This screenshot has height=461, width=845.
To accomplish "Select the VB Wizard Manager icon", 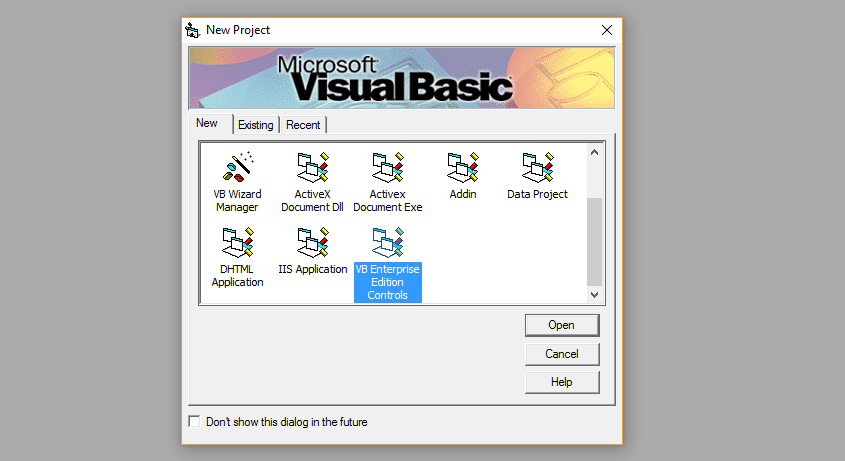I will click(238, 167).
